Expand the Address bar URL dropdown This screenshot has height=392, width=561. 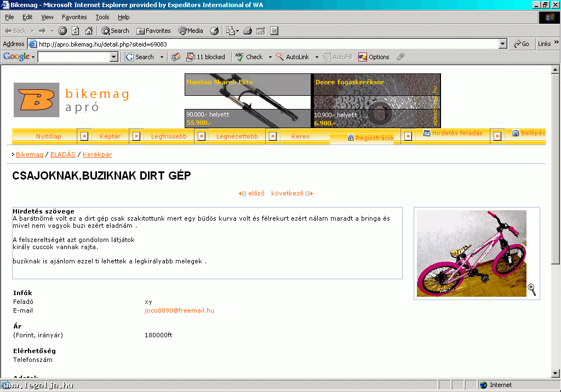pyautogui.click(x=503, y=44)
